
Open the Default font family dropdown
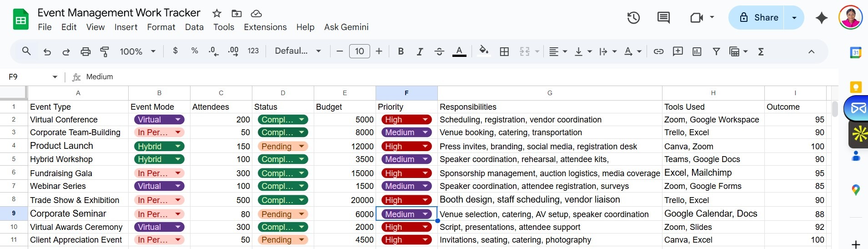pos(298,51)
